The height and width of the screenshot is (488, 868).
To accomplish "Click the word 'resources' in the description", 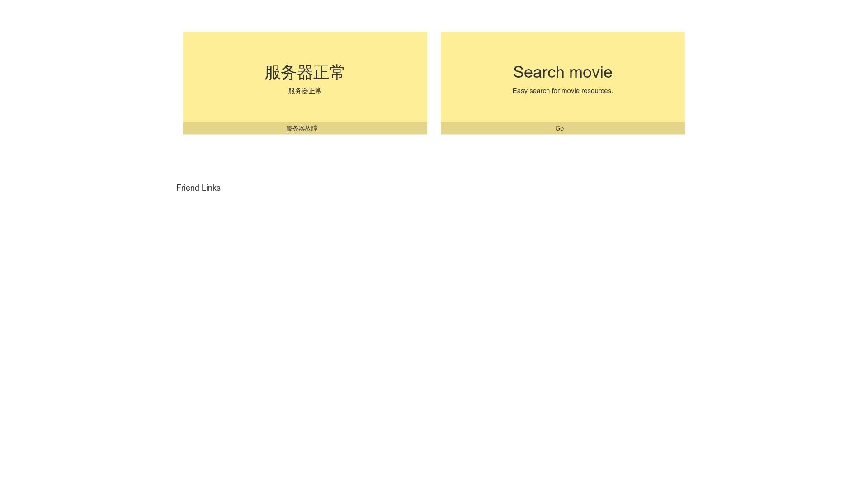I will [x=596, y=91].
